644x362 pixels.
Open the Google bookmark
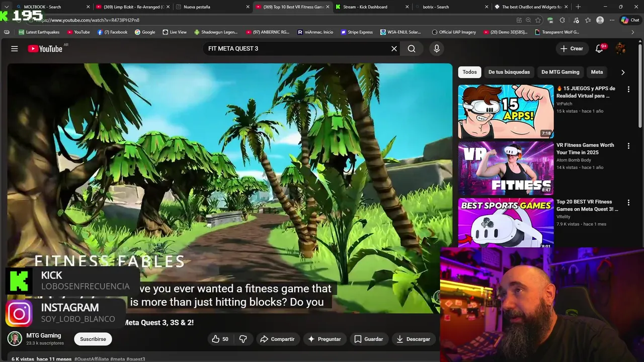[145, 32]
